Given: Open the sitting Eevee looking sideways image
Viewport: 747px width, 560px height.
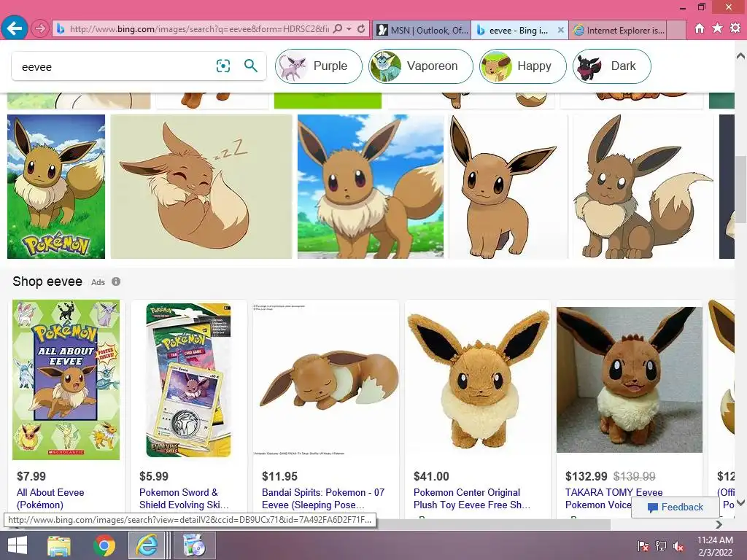Looking at the screenshot, I should [x=643, y=187].
